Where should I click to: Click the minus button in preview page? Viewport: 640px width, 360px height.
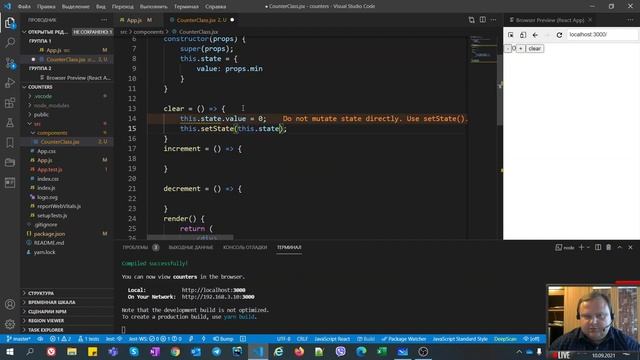[x=507, y=49]
